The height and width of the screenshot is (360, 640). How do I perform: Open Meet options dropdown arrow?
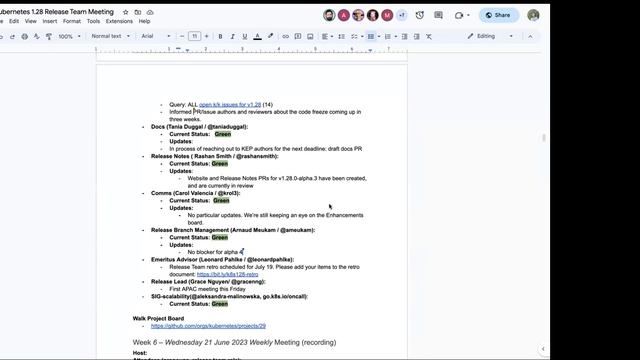tap(468, 15)
